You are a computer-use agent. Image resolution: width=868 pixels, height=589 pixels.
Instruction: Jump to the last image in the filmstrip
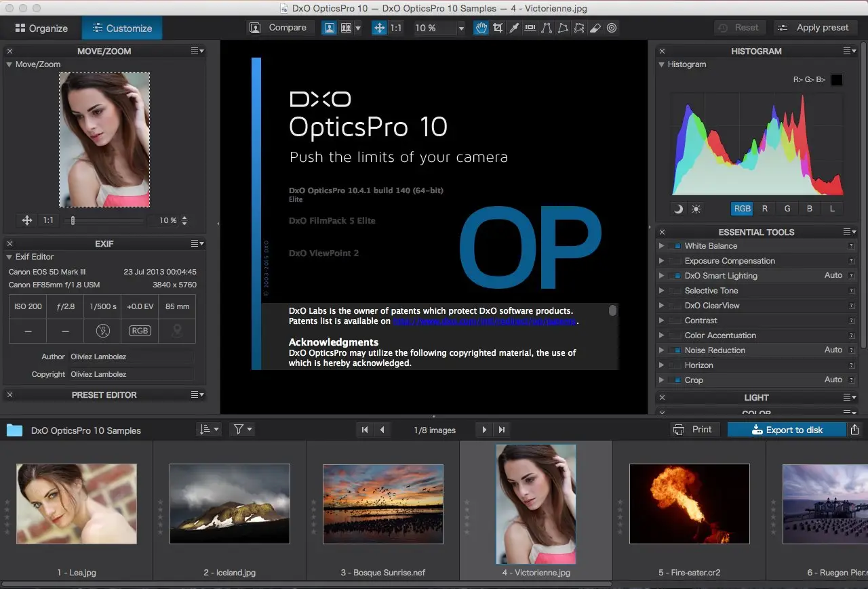tap(502, 430)
